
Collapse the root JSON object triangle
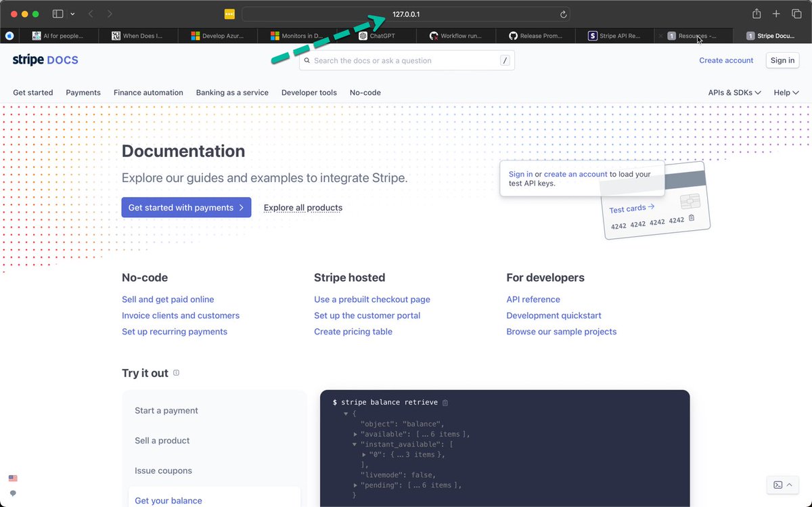346,414
